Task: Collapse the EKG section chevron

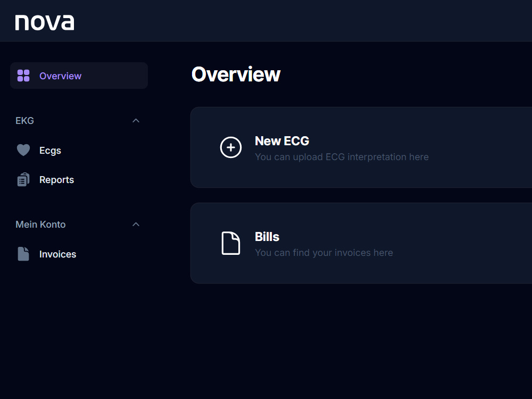Action: pyautogui.click(x=136, y=120)
